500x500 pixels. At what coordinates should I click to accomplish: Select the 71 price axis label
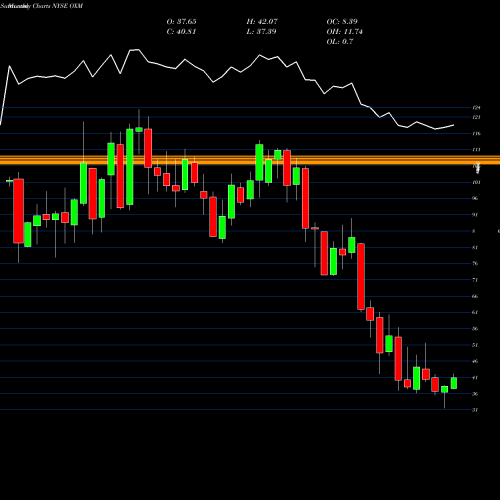click(475, 280)
